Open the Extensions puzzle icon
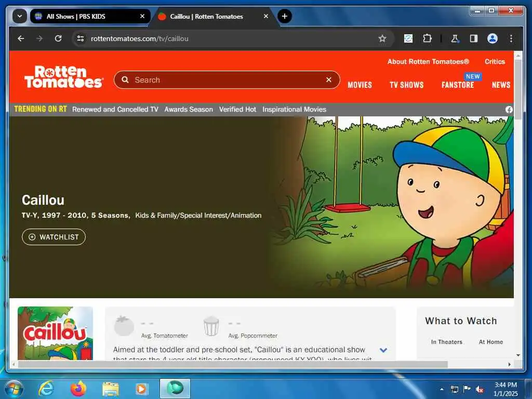This screenshot has width=532, height=399. [x=427, y=38]
